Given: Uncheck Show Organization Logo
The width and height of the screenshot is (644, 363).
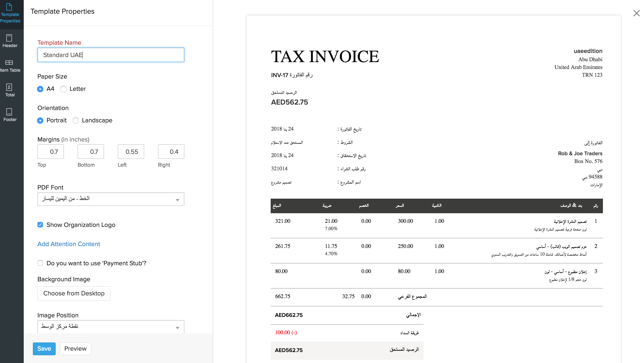Looking at the screenshot, I should click(x=40, y=225).
